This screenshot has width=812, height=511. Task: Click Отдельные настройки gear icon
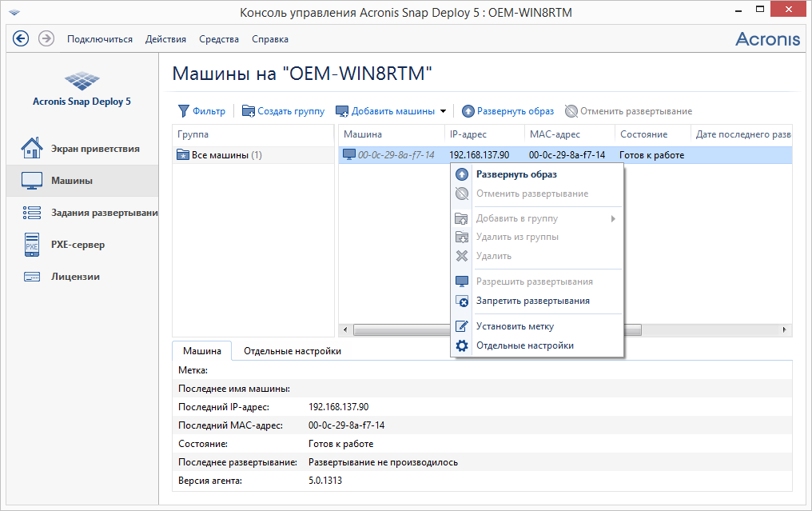point(461,345)
